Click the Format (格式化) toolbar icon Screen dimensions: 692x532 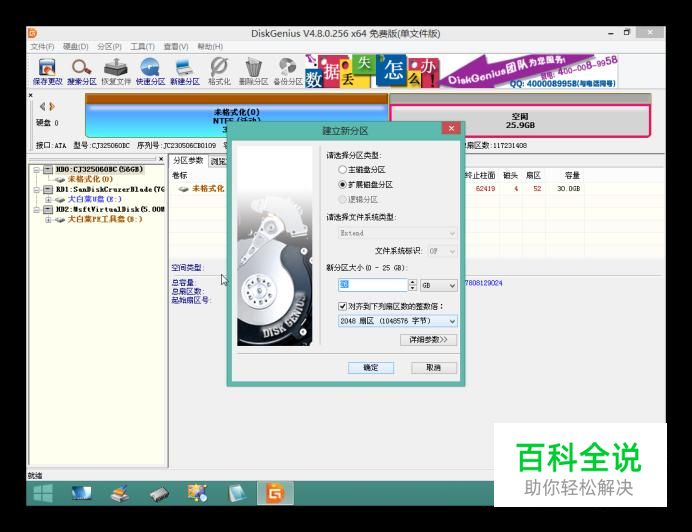[219, 72]
